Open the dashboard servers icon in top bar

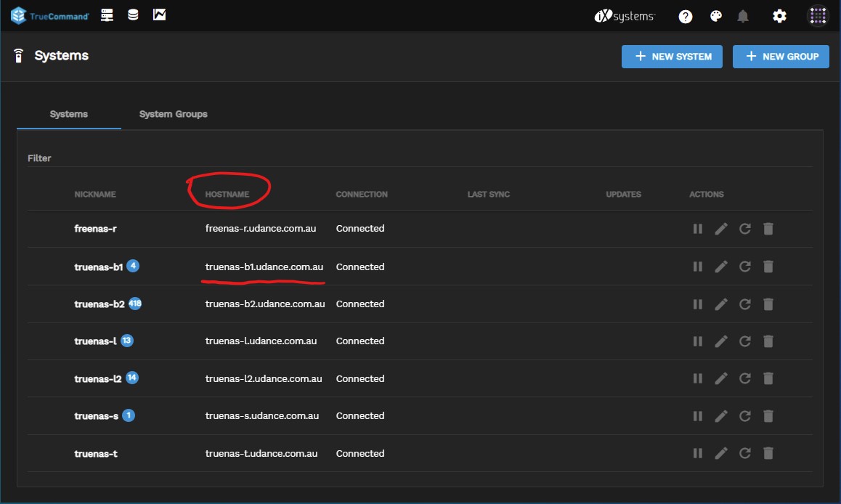(107, 15)
